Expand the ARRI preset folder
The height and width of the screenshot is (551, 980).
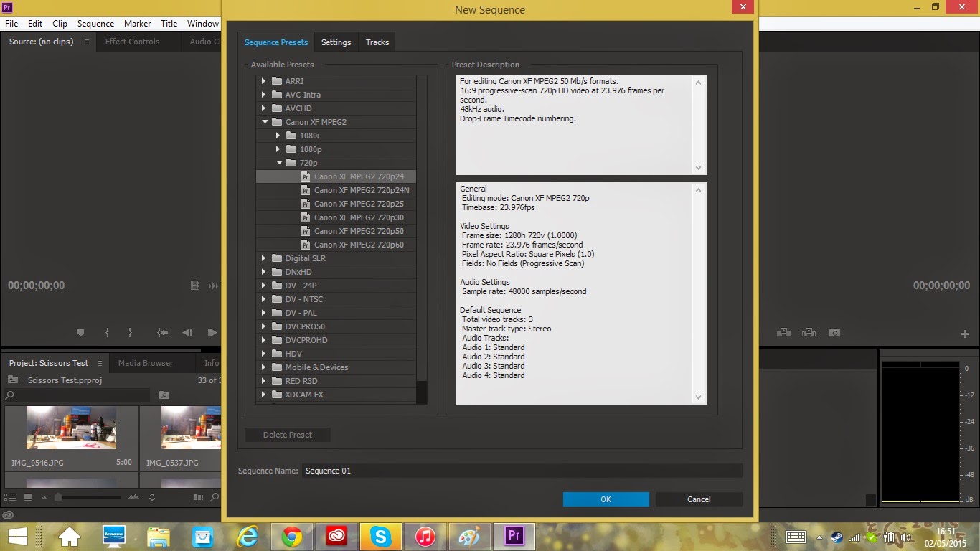(263, 81)
